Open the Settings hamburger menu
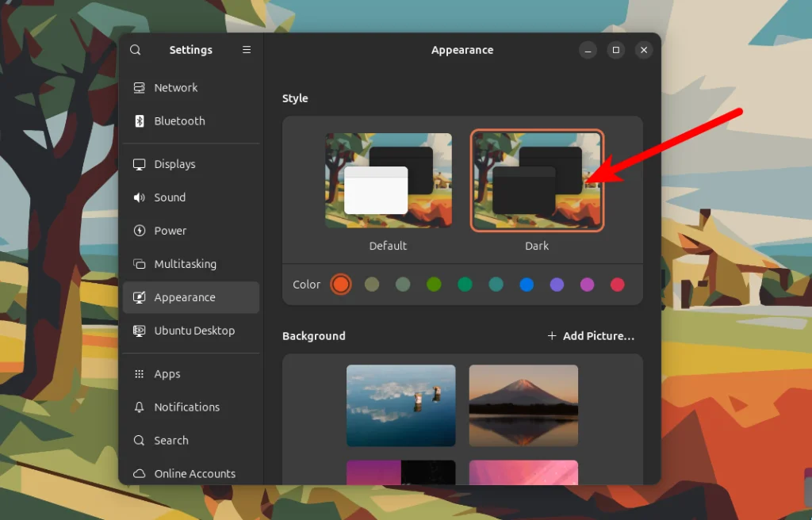 (246, 49)
